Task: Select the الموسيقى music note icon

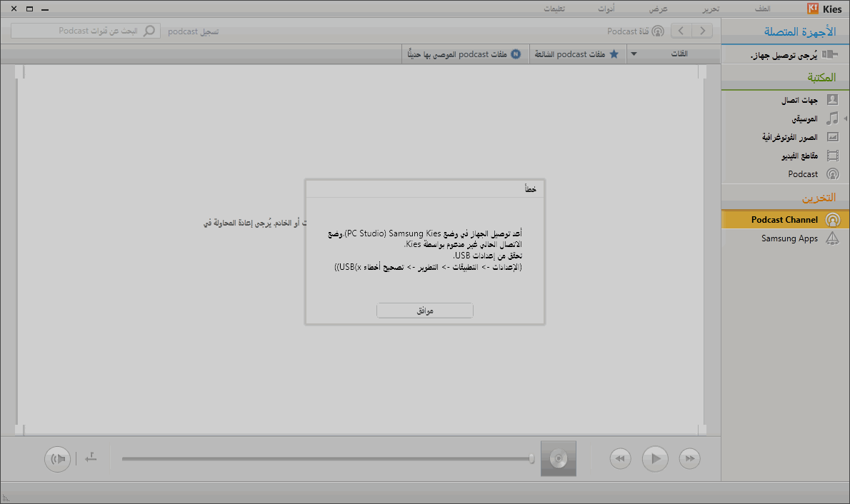Action: click(x=832, y=118)
